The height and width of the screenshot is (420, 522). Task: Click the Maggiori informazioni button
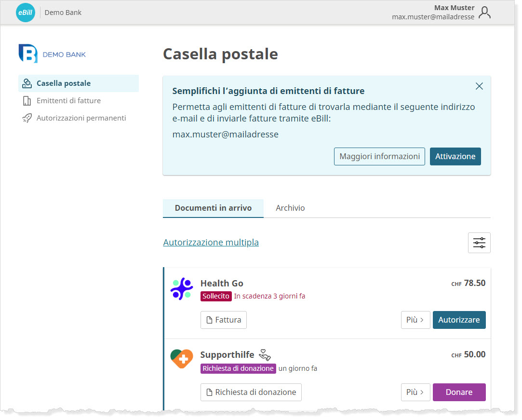pyautogui.click(x=379, y=156)
